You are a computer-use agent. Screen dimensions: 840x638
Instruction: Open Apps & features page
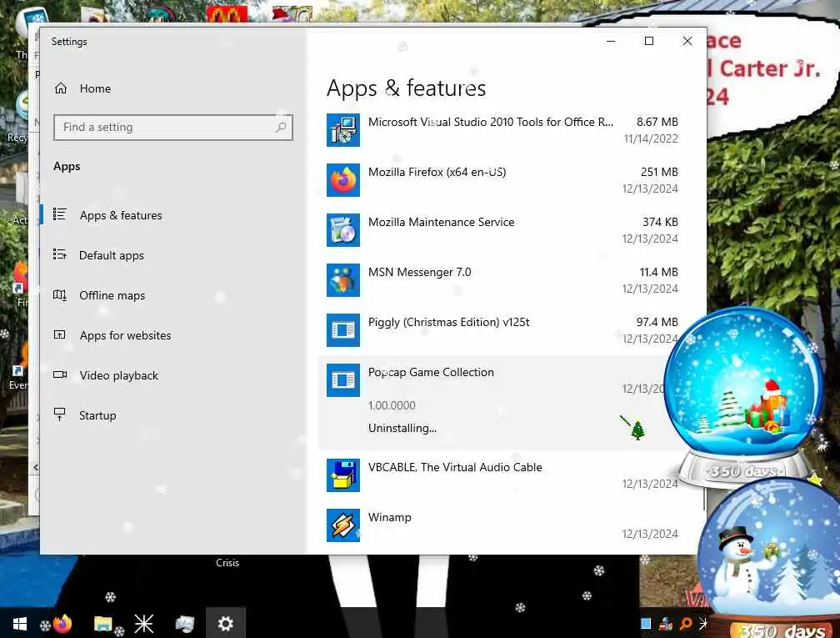tap(121, 215)
